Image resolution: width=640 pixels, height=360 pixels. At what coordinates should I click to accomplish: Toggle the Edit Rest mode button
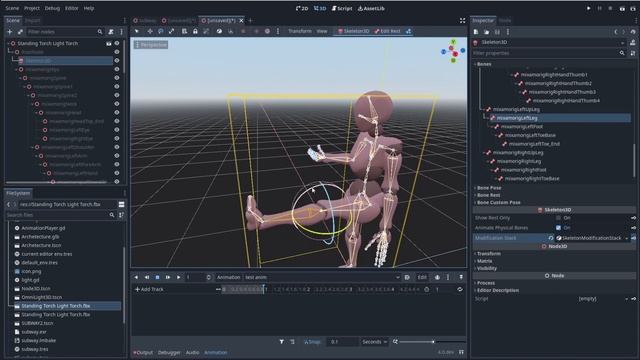pos(387,31)
